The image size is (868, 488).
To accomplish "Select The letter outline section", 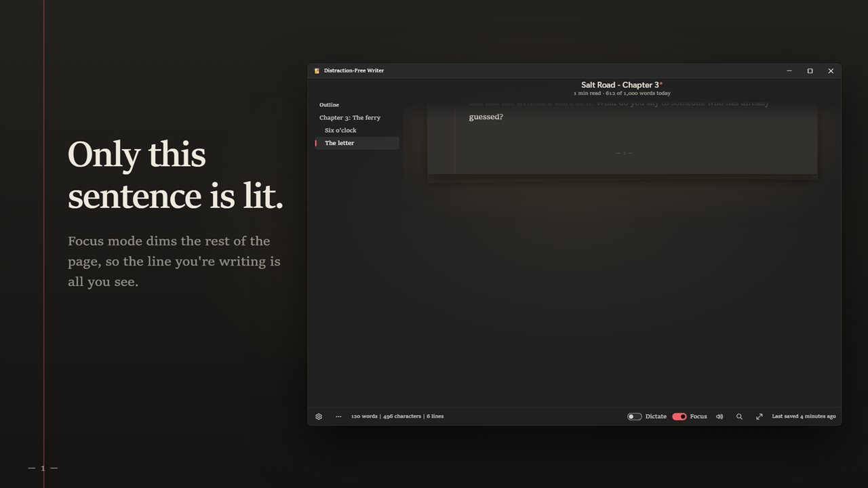I will [x=357, y=143].
